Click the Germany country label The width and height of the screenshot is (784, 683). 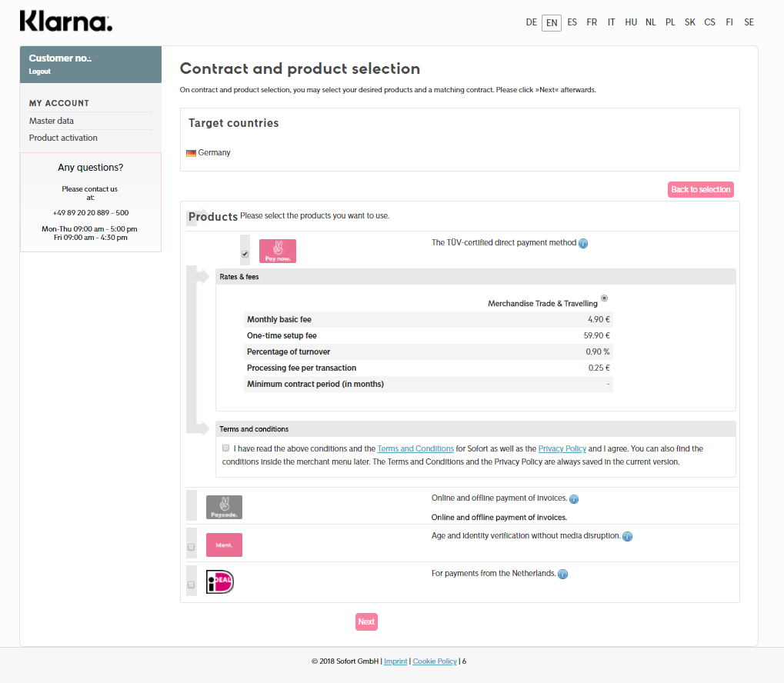214,152
